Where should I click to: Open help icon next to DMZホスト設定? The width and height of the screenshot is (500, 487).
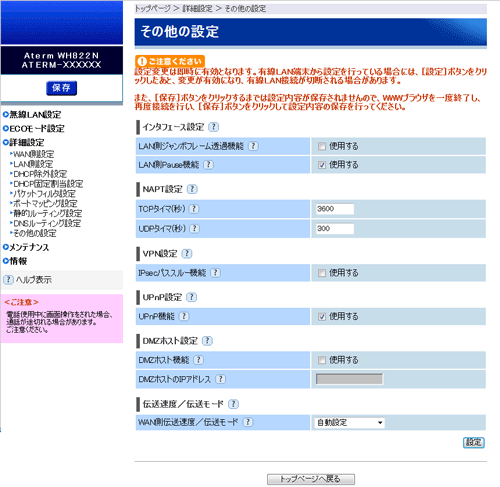tap(207, 341)
